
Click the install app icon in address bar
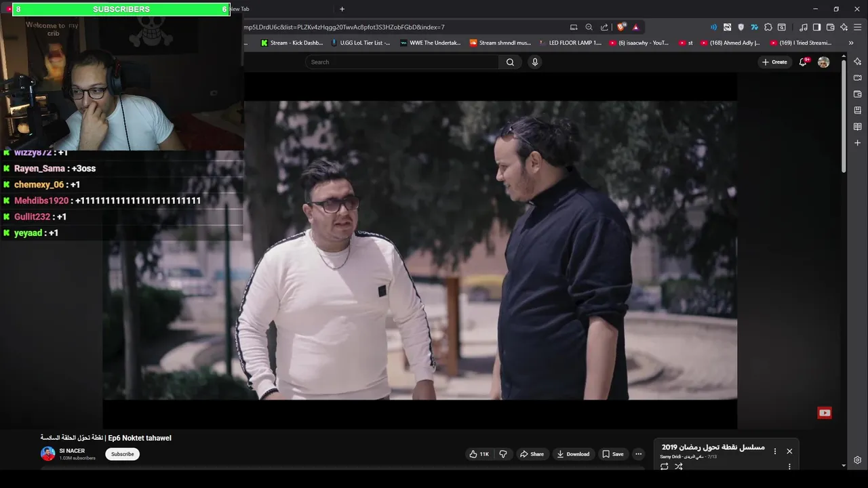click(x=574, y=27)
